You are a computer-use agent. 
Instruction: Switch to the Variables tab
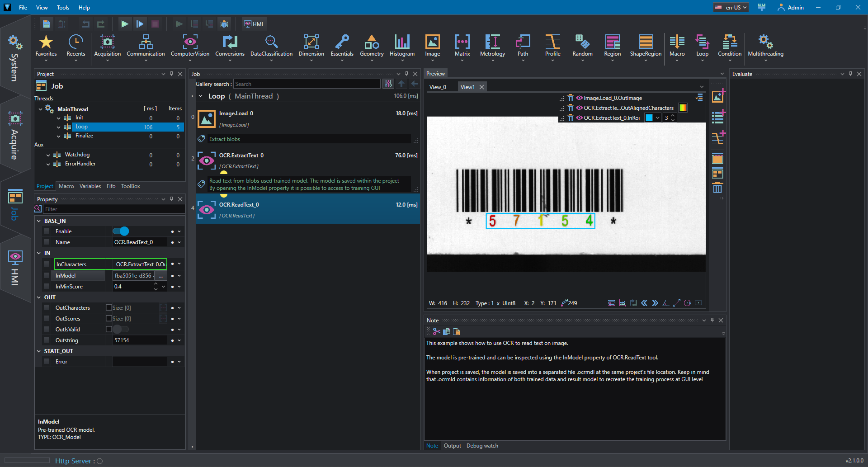point(90,186)
